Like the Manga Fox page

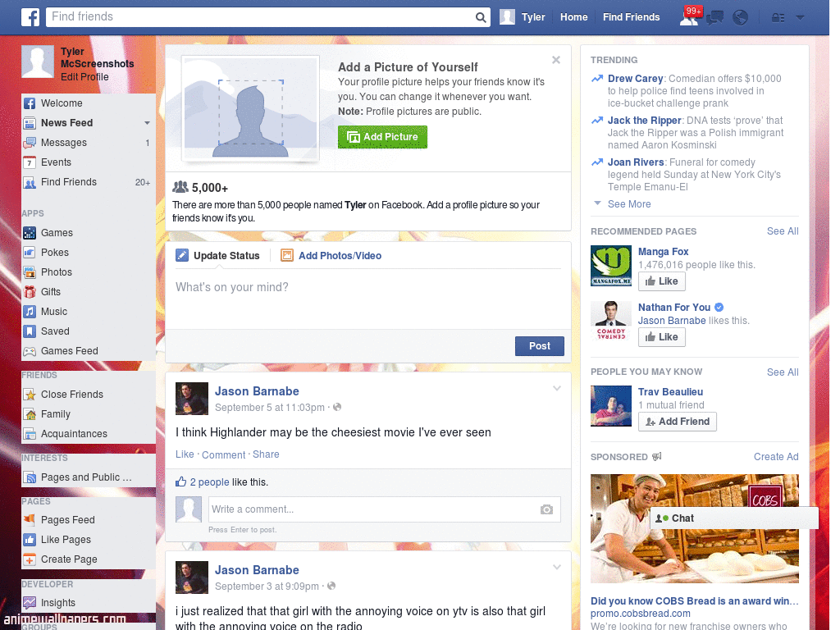(x=662, y=281)
